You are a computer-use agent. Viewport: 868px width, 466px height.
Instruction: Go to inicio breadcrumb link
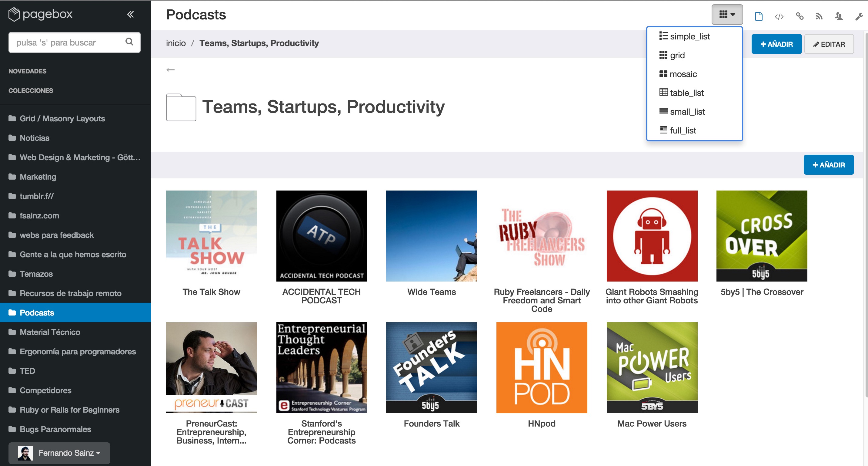[176, 43]
